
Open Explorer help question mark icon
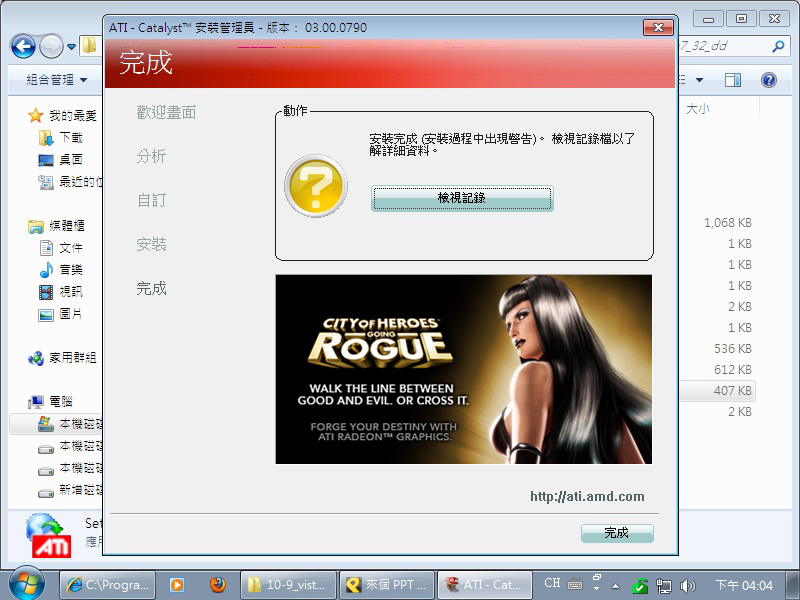point(769,80)
